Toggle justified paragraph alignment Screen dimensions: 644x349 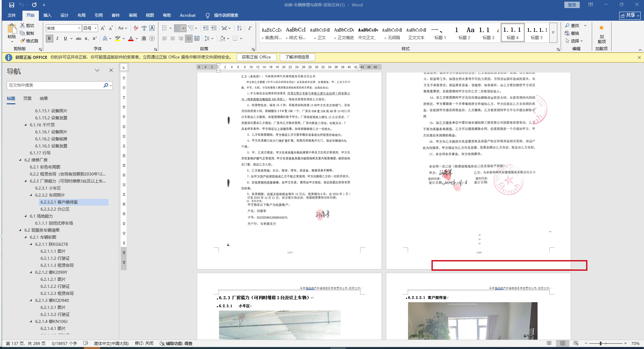click(x=189, y=38)
